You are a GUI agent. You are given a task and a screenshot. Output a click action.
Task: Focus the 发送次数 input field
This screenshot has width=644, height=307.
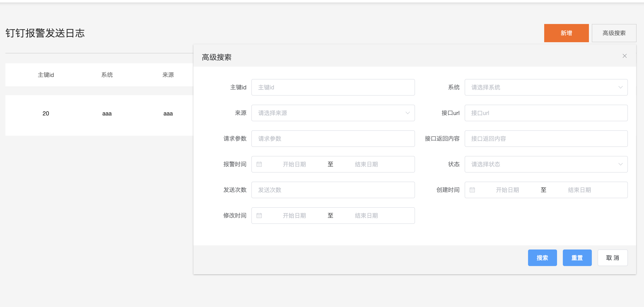click(333, 190)
